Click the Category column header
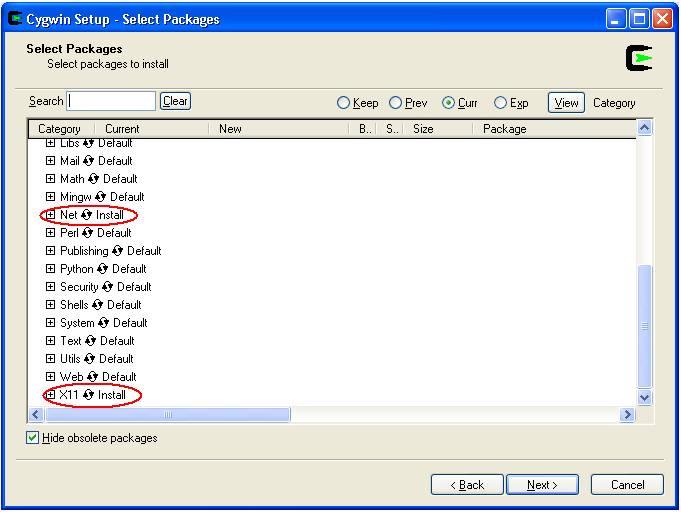 [61, 129]
